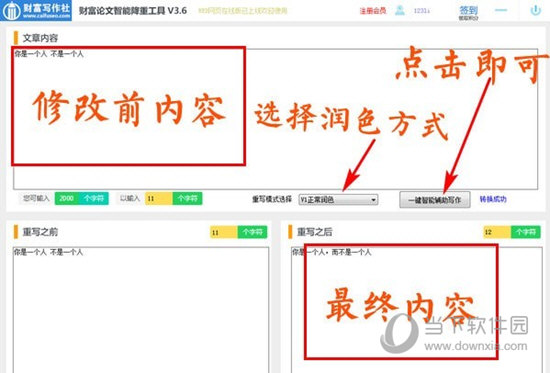This screenshot has width=550, height=373.
Task: Click the 重写之后 12 个字符 counter
Action: point(512,232)
